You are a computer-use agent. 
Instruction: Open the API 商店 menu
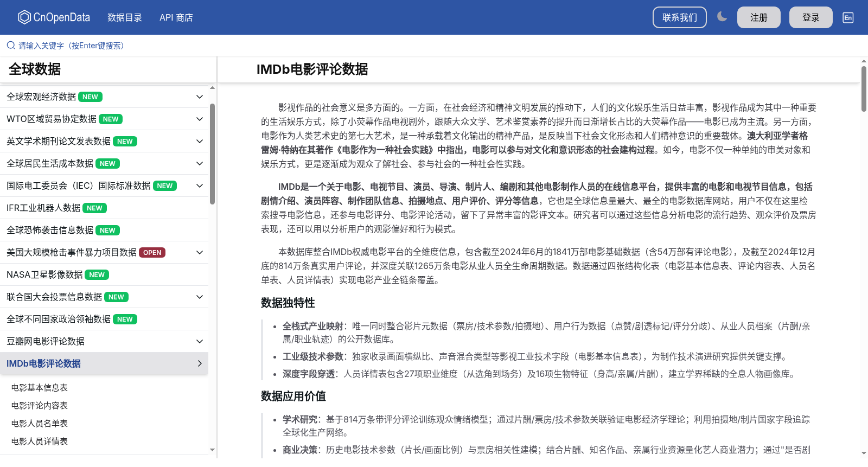click(176, 17)
